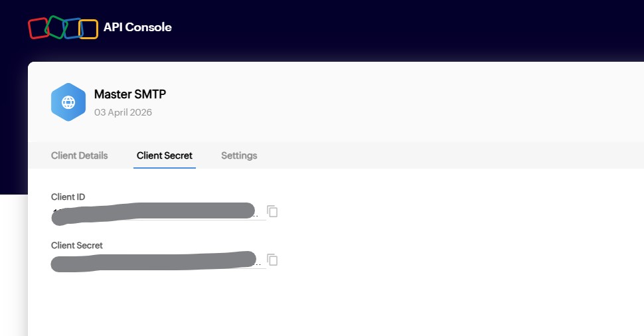644x336 pixels.
Task: Click inside the redacted Client ID field
Action: [153, 212]
